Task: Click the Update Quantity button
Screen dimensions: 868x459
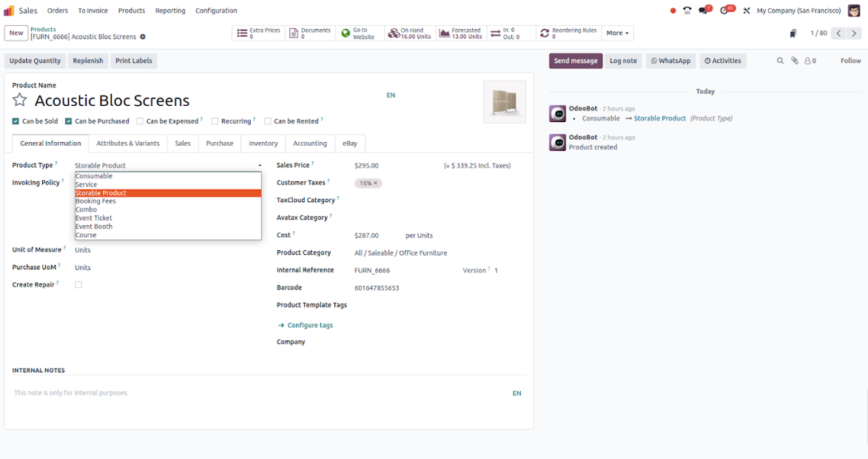Action: pyautogui.click(x=35, y=61)
